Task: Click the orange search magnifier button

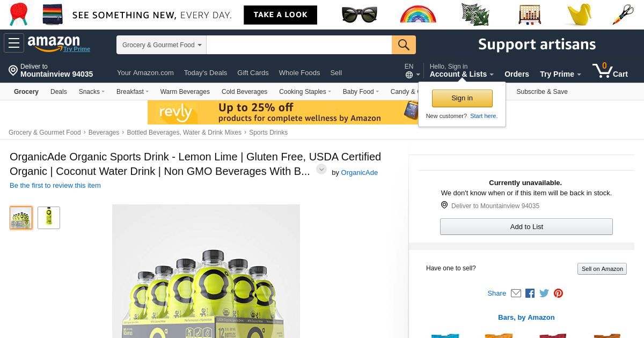Action: click(x=404, y=45)
